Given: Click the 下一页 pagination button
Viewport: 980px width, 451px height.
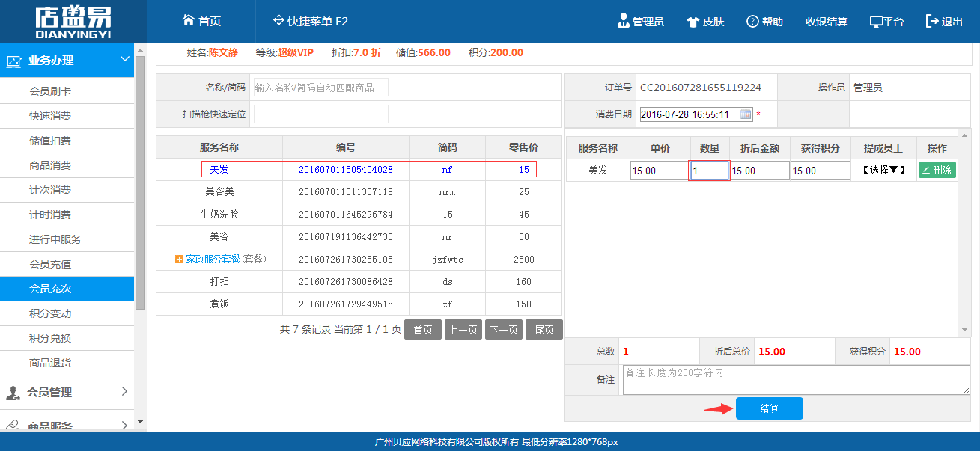Looking at the screenshot, I should (504, 330).
